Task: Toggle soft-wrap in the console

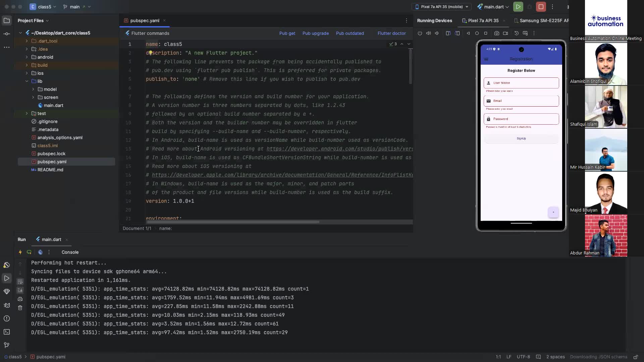Action: click(20, 282)
